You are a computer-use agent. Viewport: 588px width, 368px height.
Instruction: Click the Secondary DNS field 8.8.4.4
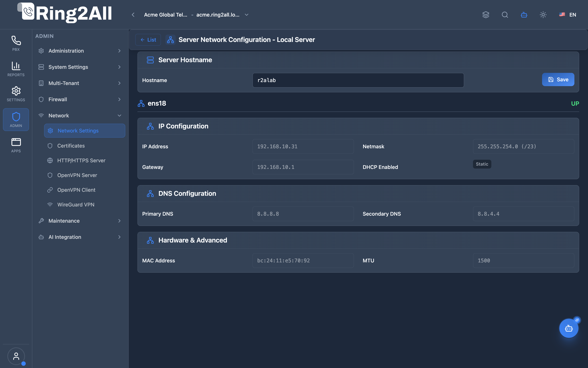(x=524, y=214)
